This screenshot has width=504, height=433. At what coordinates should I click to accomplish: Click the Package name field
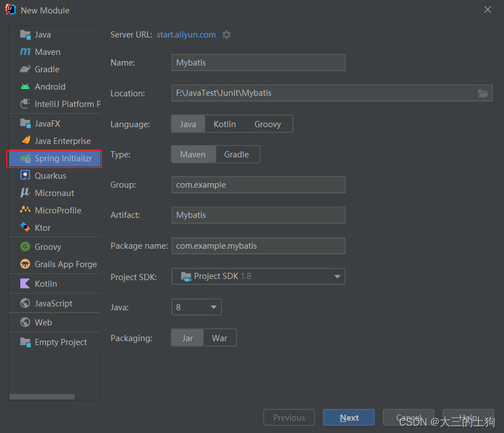point(258,246)
